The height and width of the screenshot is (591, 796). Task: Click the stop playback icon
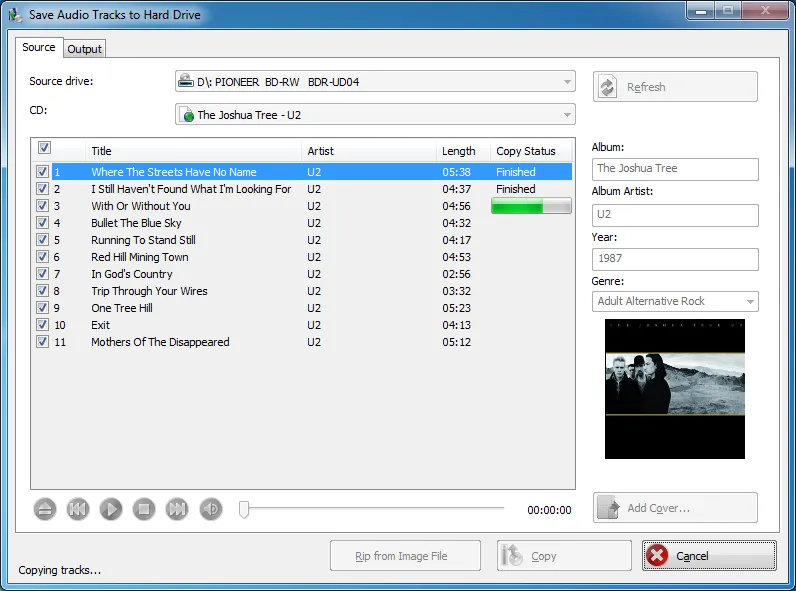[144, 509]
